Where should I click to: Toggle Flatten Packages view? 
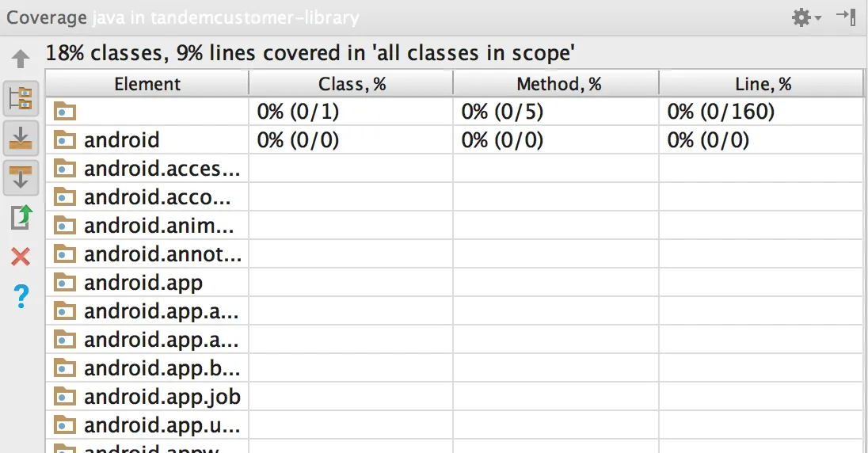coord(21,98)
